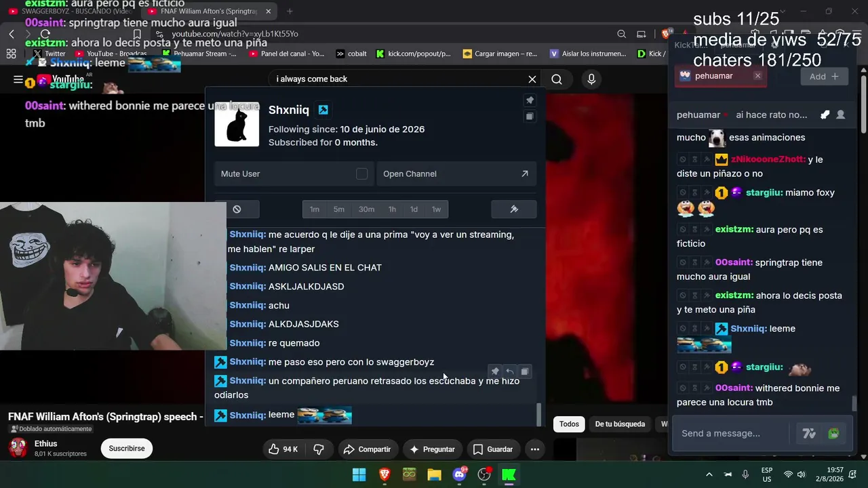Zoom icon in the address bar

coord(621,34)
